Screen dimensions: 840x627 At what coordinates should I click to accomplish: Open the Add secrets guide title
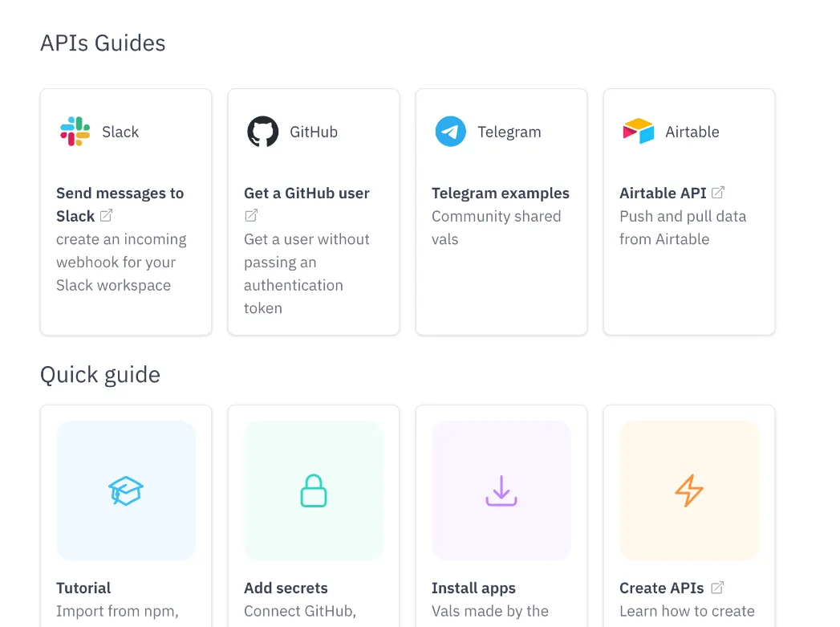pos(286,588)
